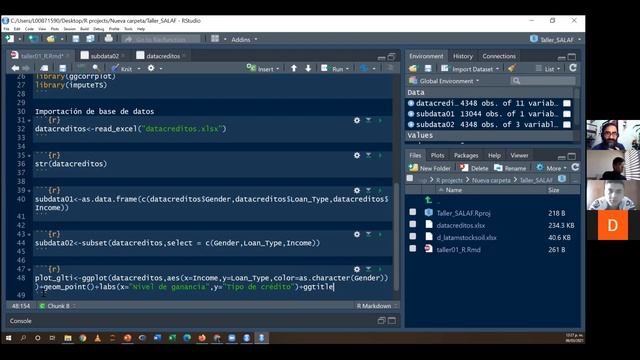Screen dimensions: 640x360
Task: Open chunk options gear on line 35
Action: [x=357, y=156]
